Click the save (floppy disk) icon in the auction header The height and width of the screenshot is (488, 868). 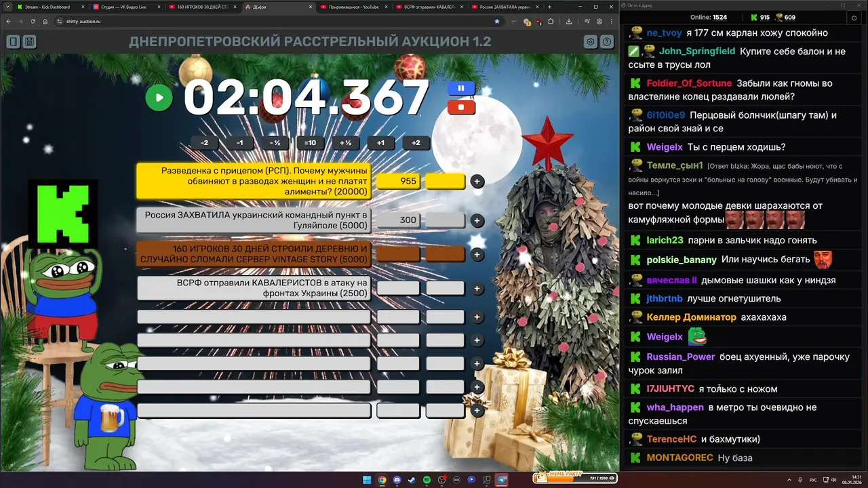tap(29, 42)
